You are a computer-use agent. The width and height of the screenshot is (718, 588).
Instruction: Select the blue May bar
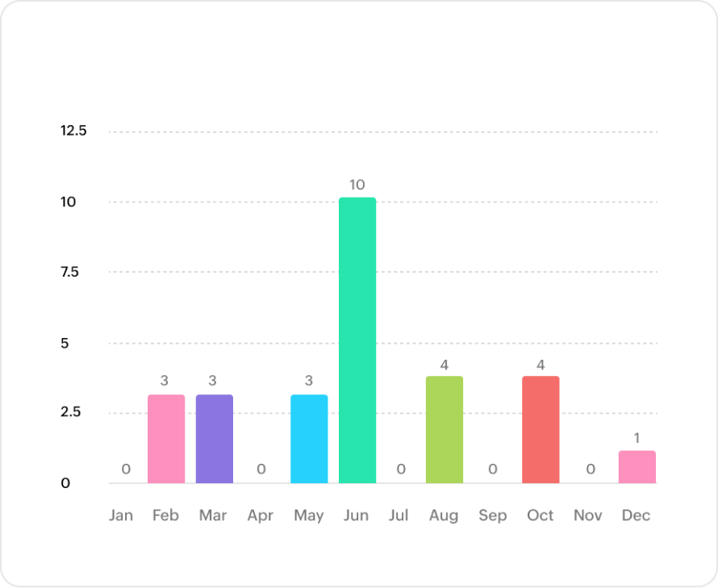click(309, 439)
